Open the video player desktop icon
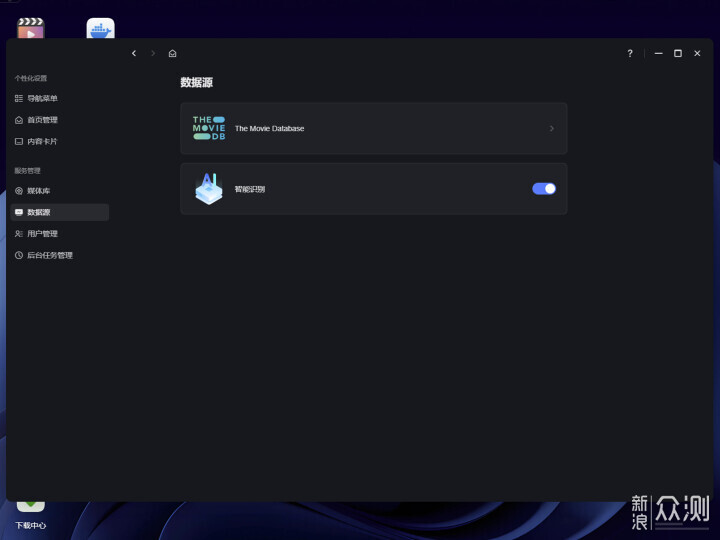 [x=31, y=28]
